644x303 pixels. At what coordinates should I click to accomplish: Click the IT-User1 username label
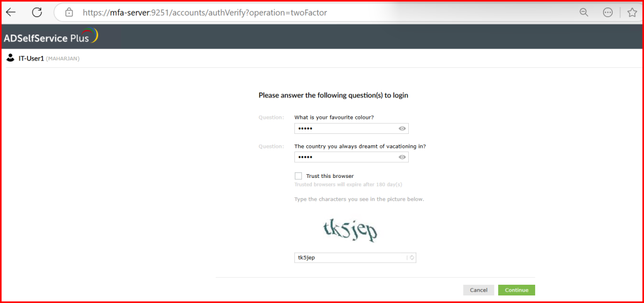tap(31, 58)
